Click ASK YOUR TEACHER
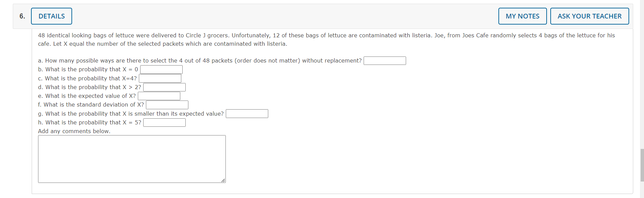The height and width of the screenshot is (198, 644). pyautogui.click(x=589, y=16)
